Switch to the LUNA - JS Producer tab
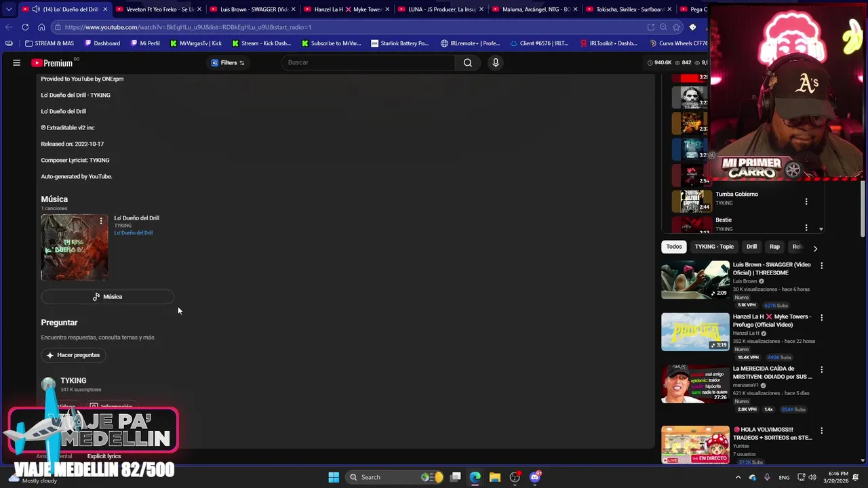The width and height of the screenshot is (868, 488). pyautogui.click(x=441, y=9)
